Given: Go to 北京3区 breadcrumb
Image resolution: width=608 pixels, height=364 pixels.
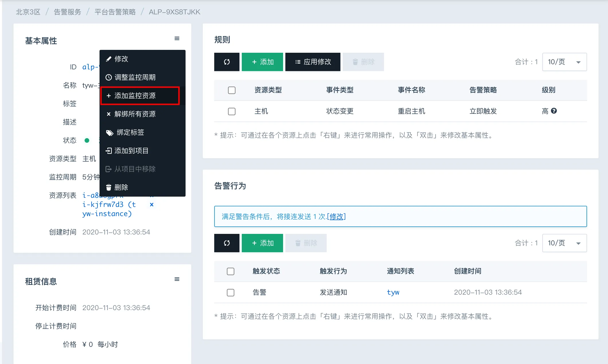Looking at the screenshot, I should [28, 12].
